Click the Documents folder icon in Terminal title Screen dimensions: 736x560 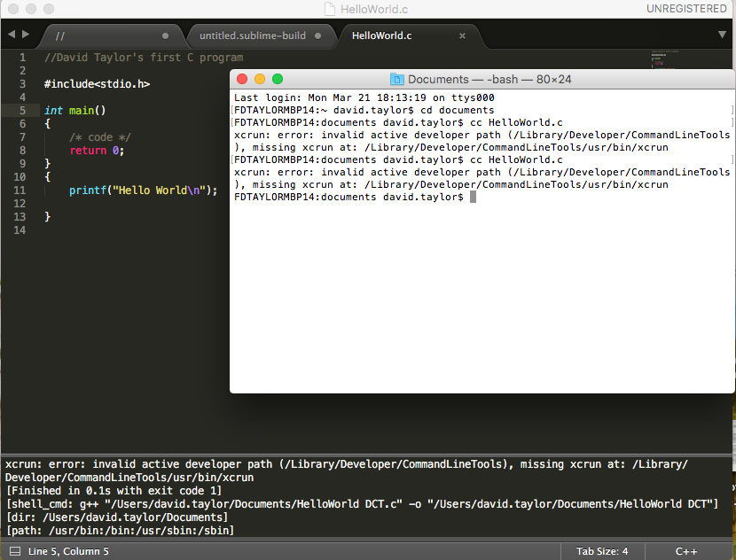point(397,79)
